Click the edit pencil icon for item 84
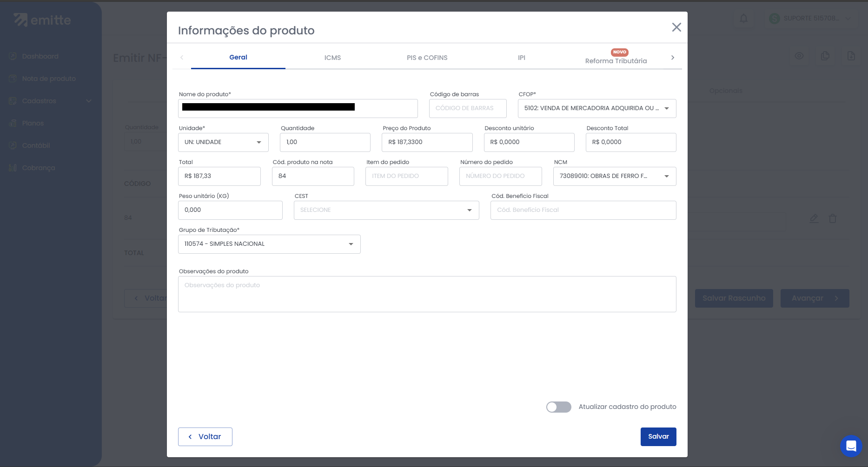This screenshot has height=467, width=868. coord(814,218)
